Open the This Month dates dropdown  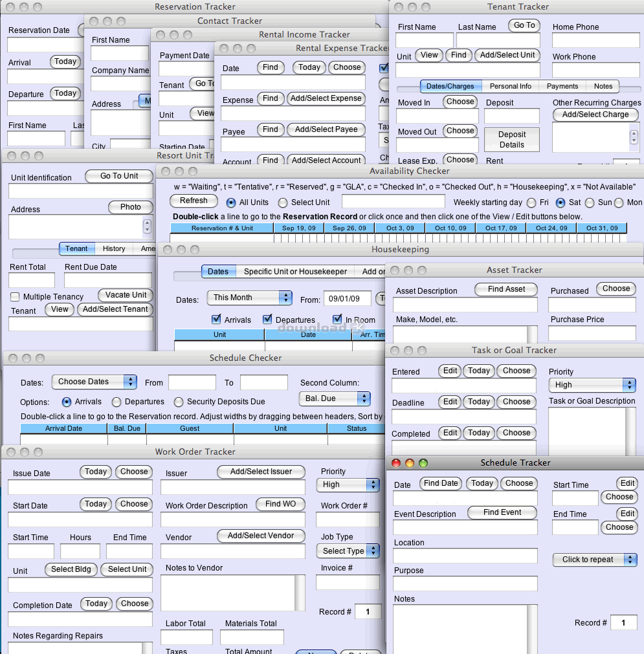coord(249,298)
